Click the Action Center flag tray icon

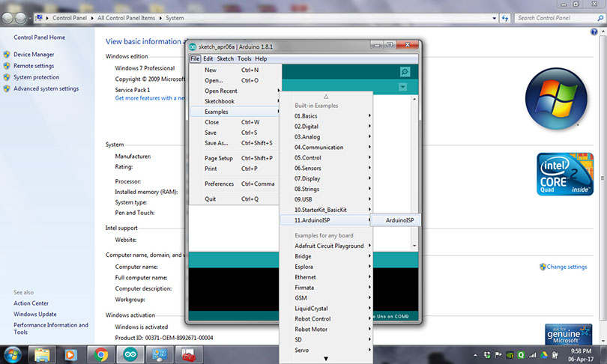498,354
